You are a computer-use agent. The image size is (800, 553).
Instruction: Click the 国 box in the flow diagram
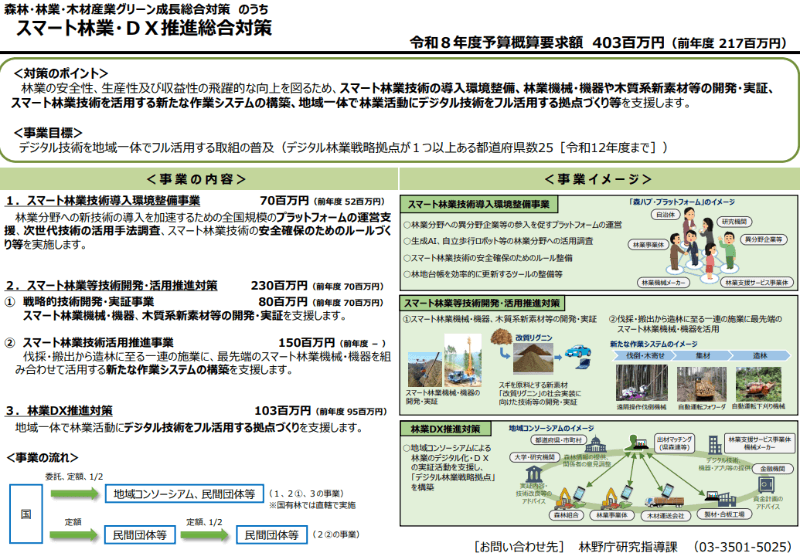24,513
